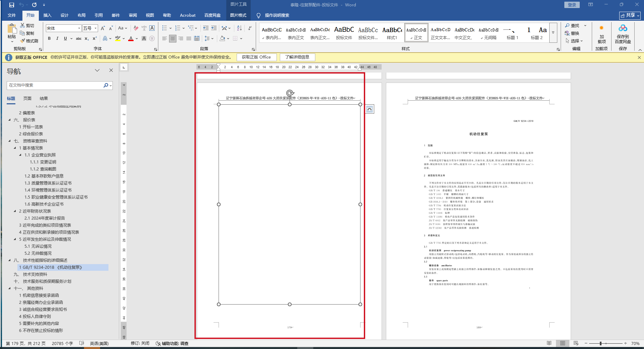Click the Save icon in the title bar
This screenshot has height=349, width=644.
click(x=12, y=5)
